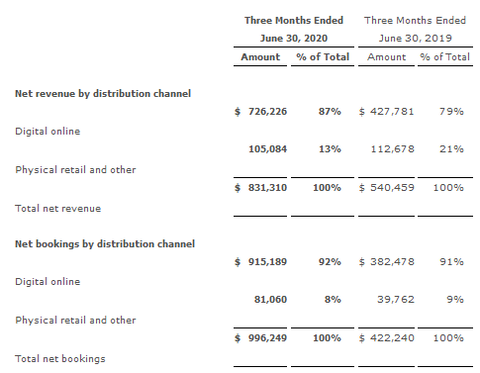The image size is (480, 373).
Task: Click the Net revenue by distribution channel heading
Action: point(103,94)
